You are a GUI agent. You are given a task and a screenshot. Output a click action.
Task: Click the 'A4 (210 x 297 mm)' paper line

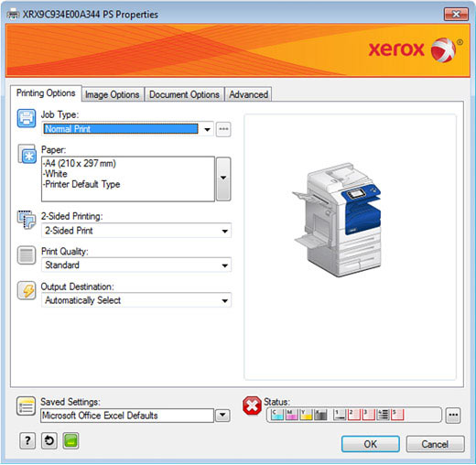pos(80,163)
